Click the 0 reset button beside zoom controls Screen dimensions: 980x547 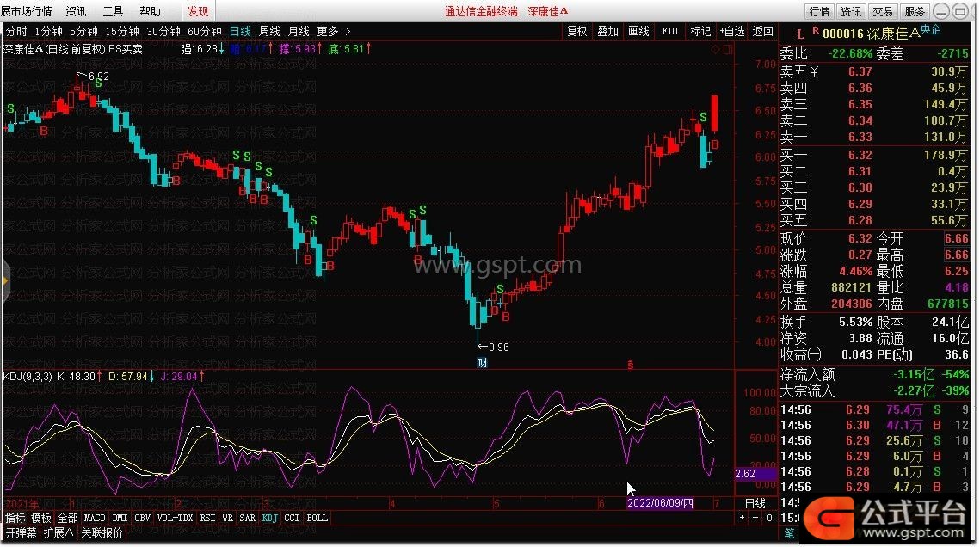[x=769, y=518]
